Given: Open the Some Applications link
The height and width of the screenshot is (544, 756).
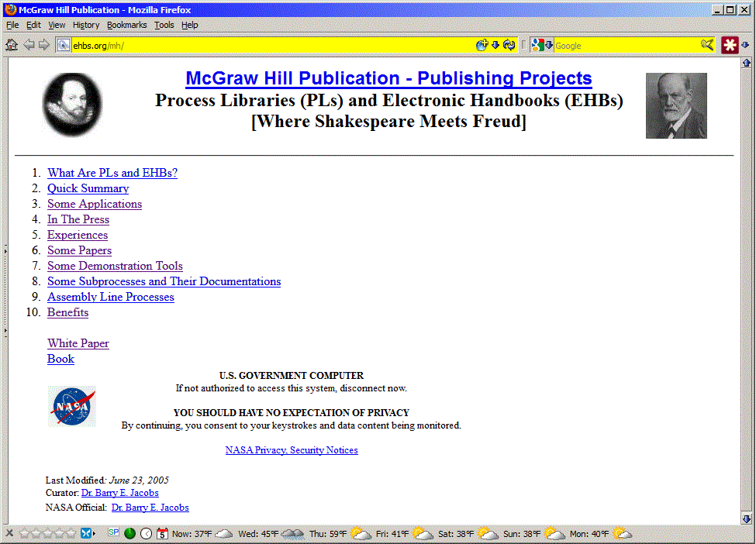Looking at the screenshot, I should 95,204.
